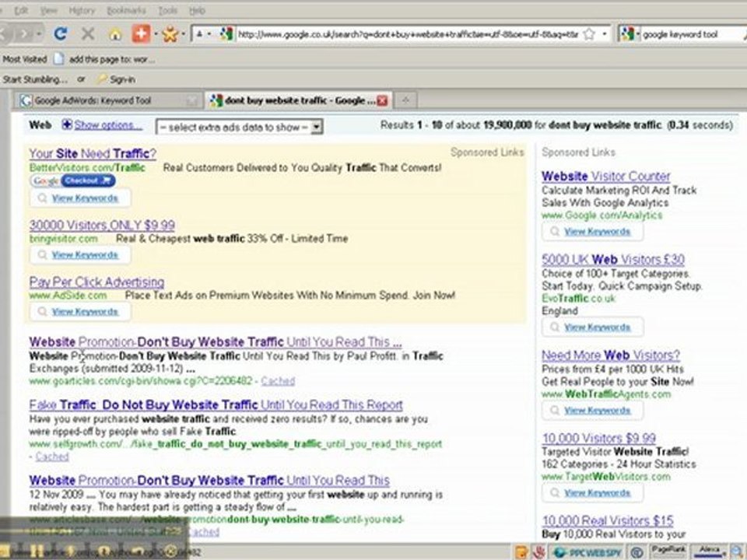This screenshot has width=747, height=560.
Task: Open the History menu
Action: (x=82, y=10)
